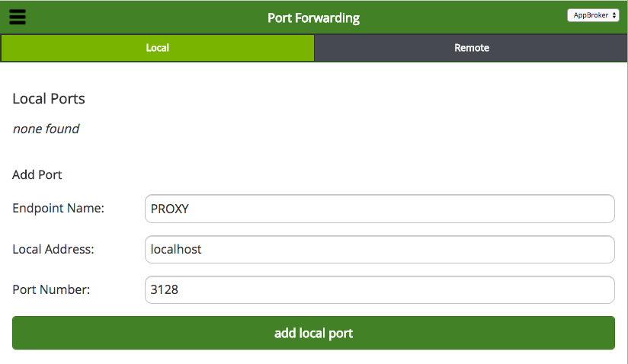Click the Local Address: label
This screenshot has width=628, height=364.
point(53,249)
